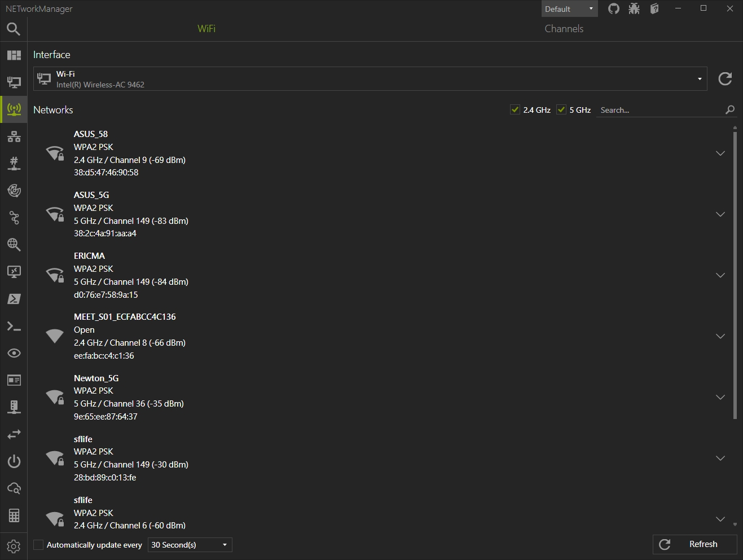Select the ASUS_58 network name
Screen dimensions: 743x560
pyautogui.click(x=91, y=134)
